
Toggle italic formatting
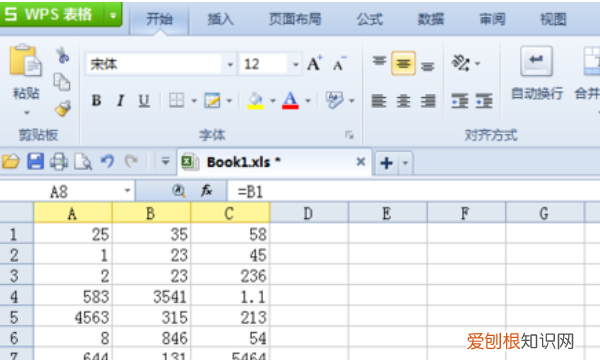coord(121,101)
